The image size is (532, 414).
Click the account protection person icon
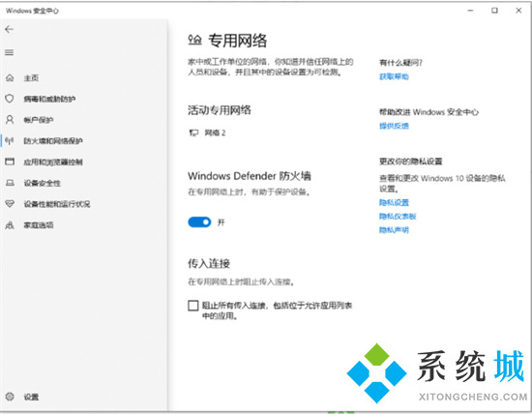tap(10, 119)
